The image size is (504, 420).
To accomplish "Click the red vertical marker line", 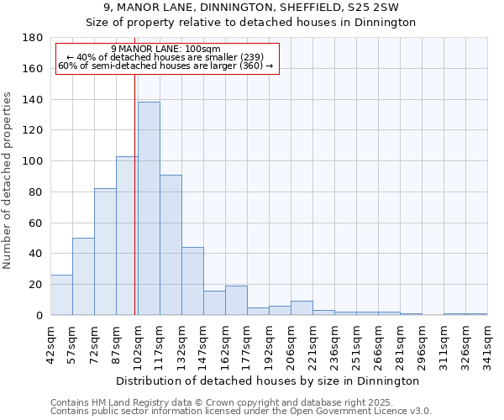I will click(134, 193).
